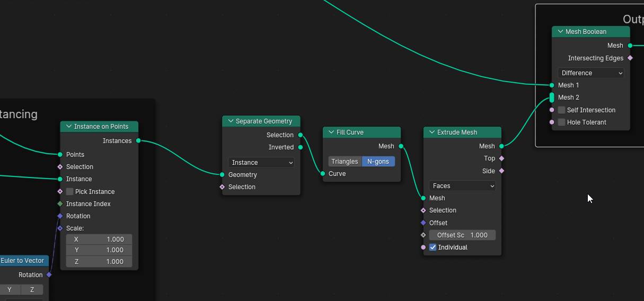Click the Z axis button in Euler node
The height and width of the screenshot is (301, 644).
tap(32, 290)
